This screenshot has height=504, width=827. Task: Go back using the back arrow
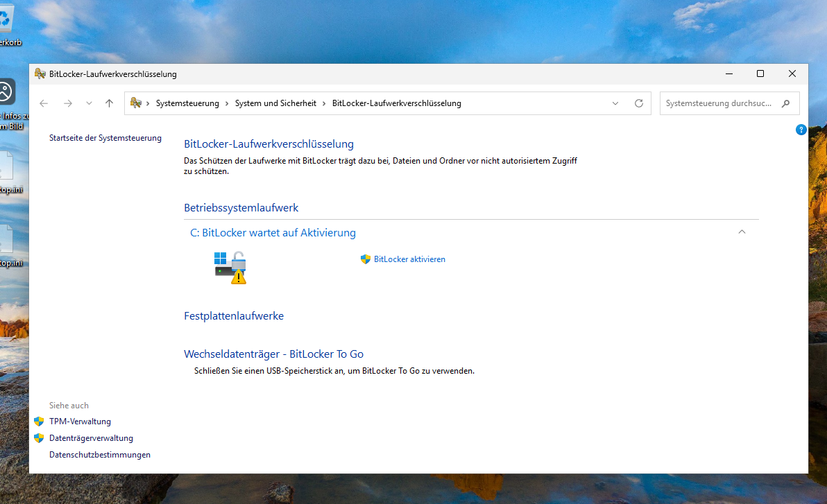[x=44, y=103]
